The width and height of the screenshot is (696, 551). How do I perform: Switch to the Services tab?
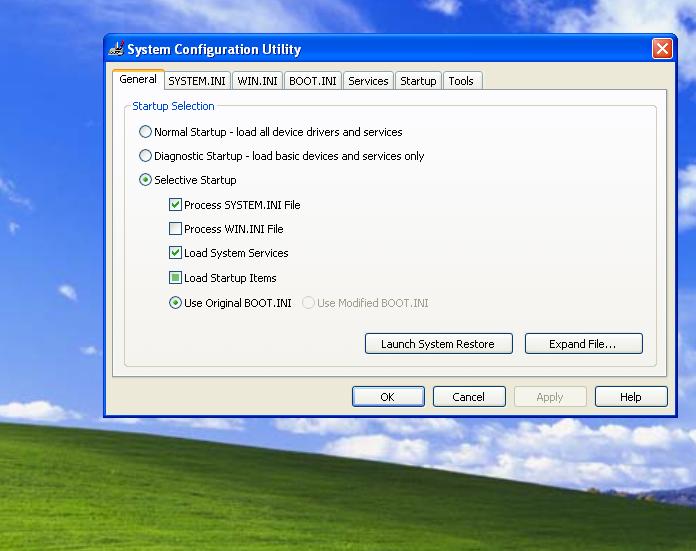coord(368,81)
